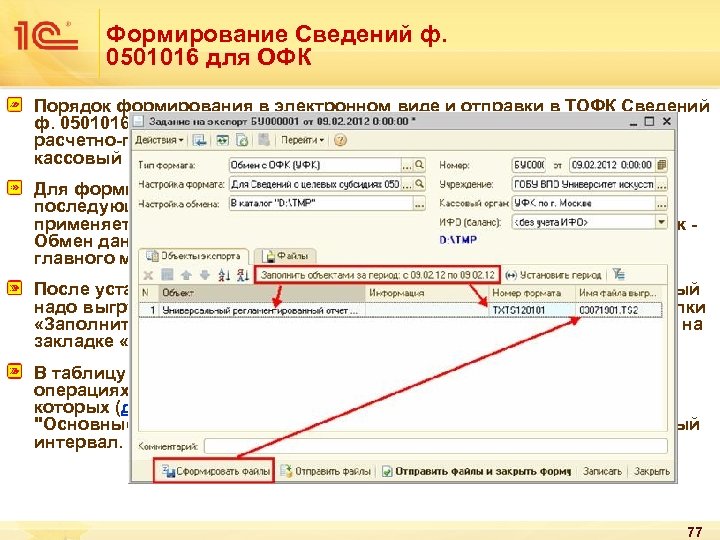
Task: Switch to the Объекты экспорта tab
Action: click(194, 256)
